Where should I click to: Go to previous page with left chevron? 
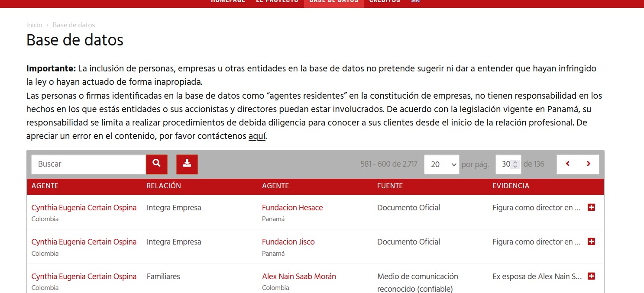567,164
